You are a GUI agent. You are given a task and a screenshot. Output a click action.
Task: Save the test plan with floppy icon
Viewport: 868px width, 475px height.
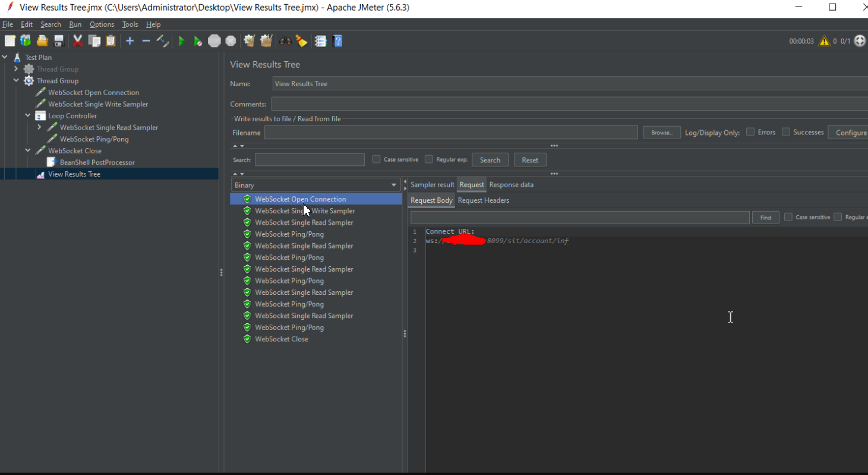(59, 41)
